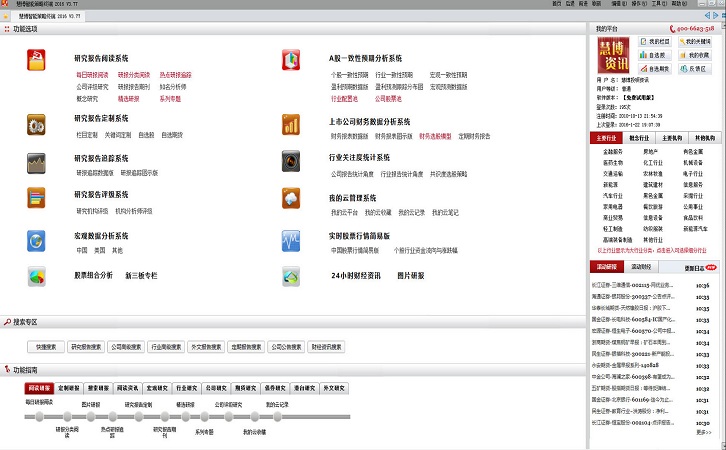Image resolution: width=726 pixels, height=450 pixels.
Task: Select 宏观研究 tab in 功能指南
Action: click(x=157, y=388)
